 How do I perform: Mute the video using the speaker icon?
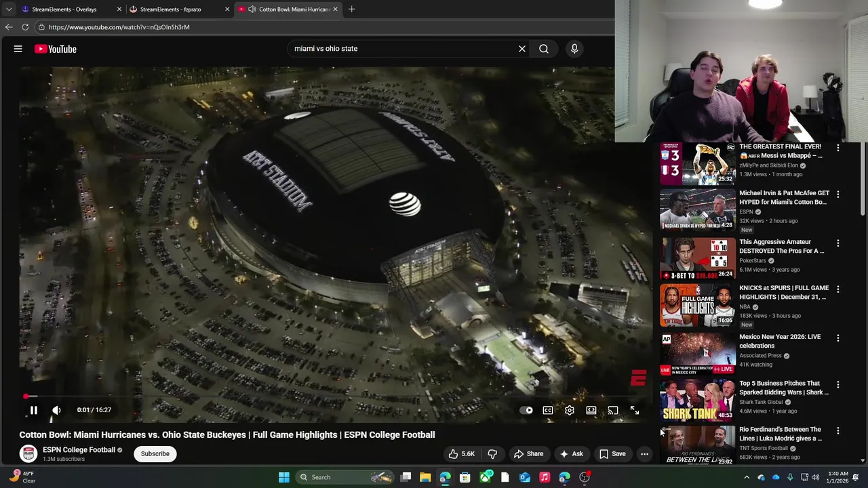pyautogui.click(x=56, y=410)
